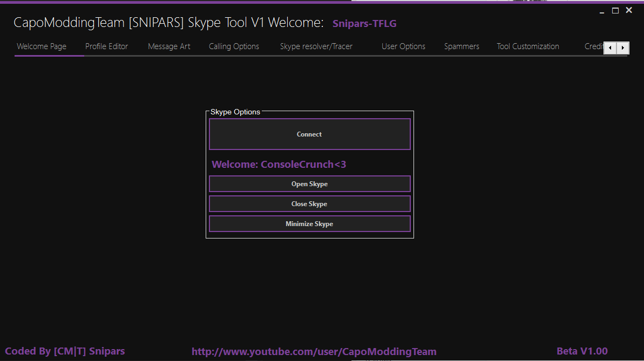Close the Skype Tool window

(629, 10)
